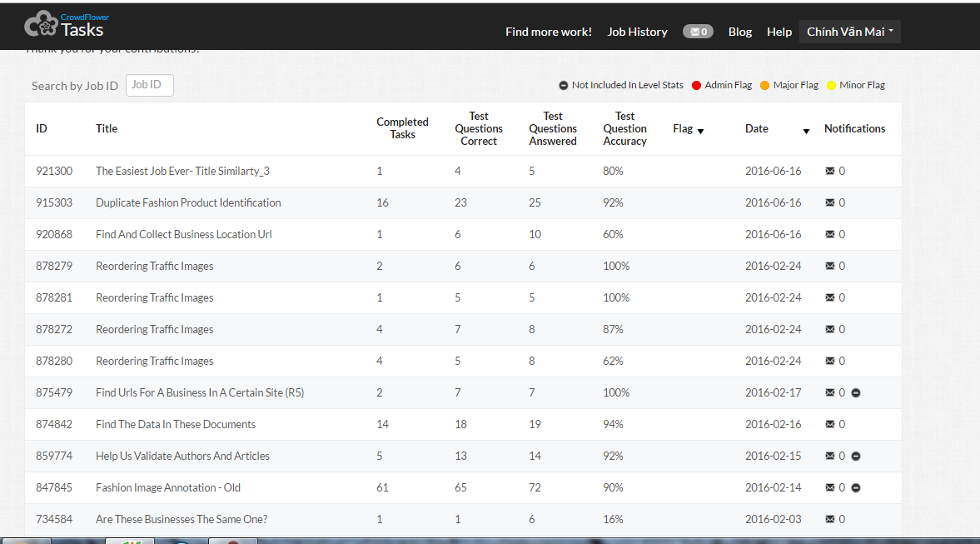Click not-included icon for job 875479
Viewport: 980px width, 544px height.
click(x=856, y=392)
